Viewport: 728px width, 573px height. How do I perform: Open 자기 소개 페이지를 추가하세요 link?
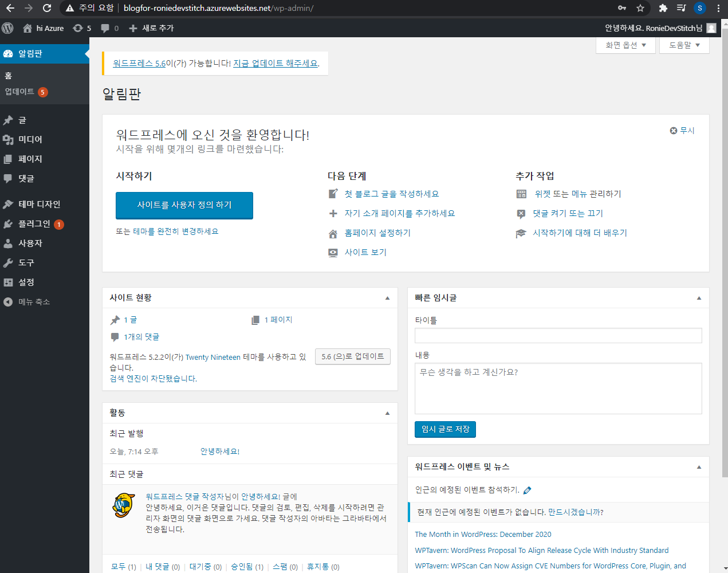point(400,213)
